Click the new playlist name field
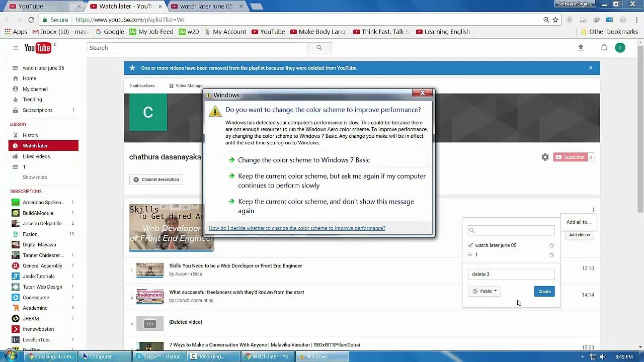 pos(511,274)
